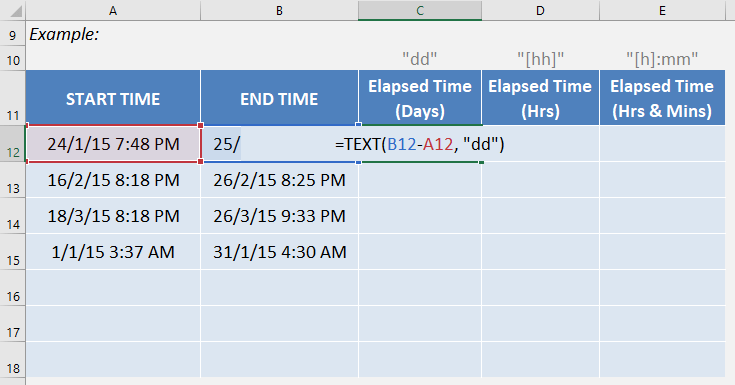Select column A header
Viewport: 735px width, 385px height.
(x=113, y=10)
